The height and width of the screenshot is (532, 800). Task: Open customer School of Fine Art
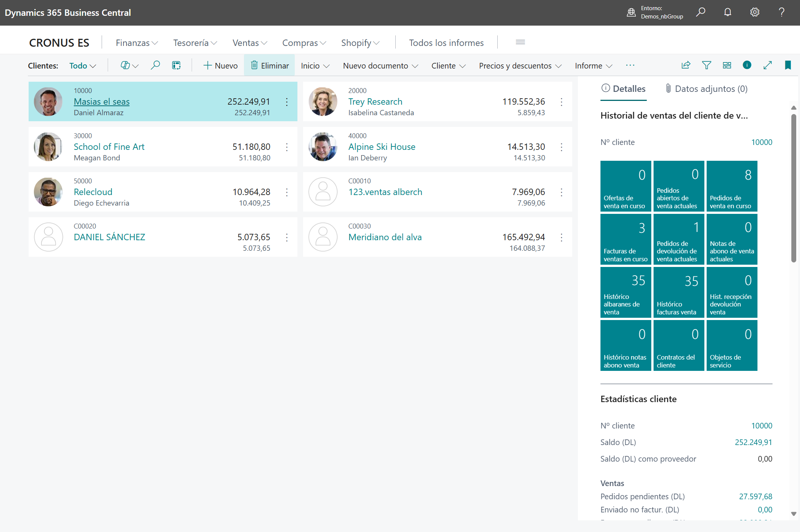click(x=109, y=147)
